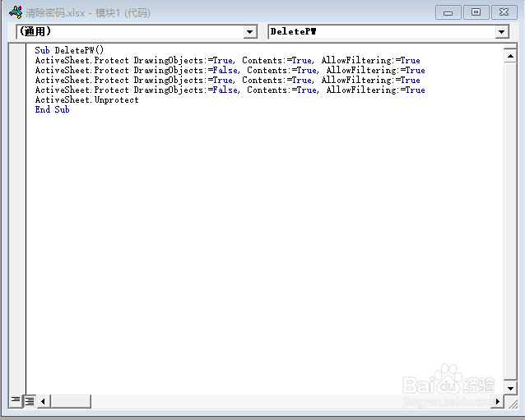Click the DeletePW combo box field
This screenshot has height=420, width=525.
click(x=388, y=32)
